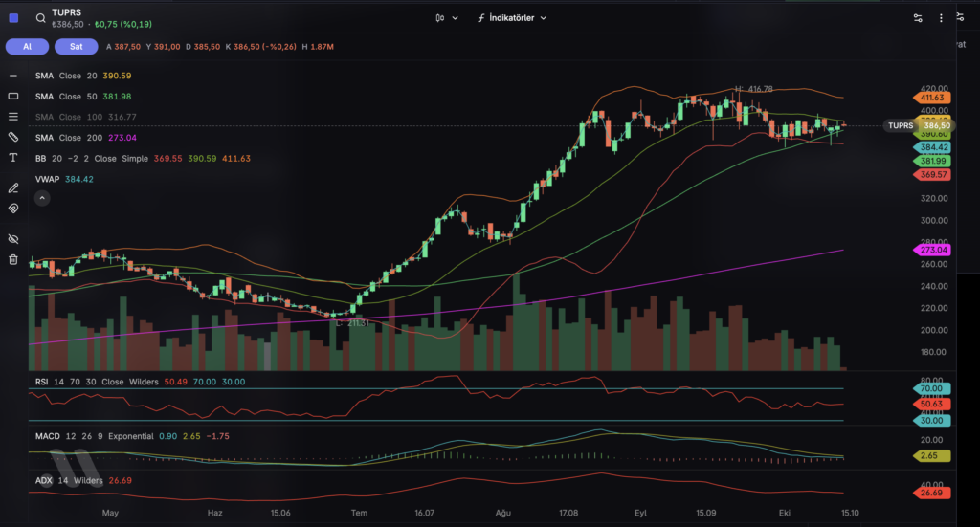Select the VWAP indicator legend
This screenshot has height=527, width=980.
(64, 179)
